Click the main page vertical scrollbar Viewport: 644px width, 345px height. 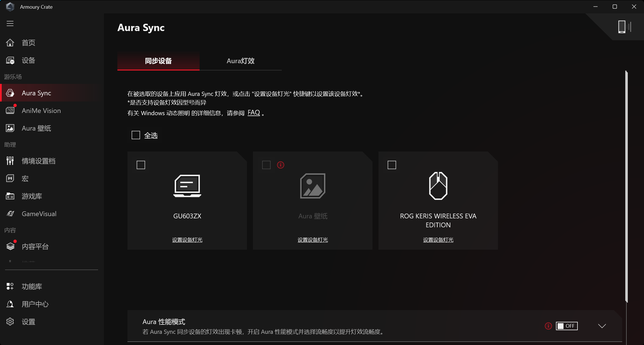click(x=626, y=186)
